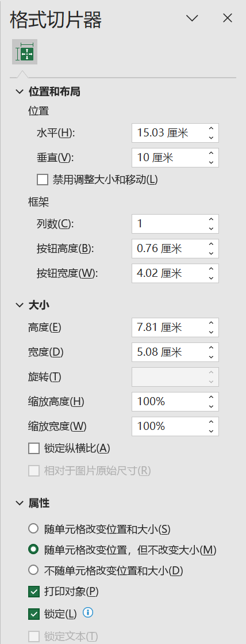The image size is (246, 644).
Task: Decrease 按钮高度(B) with the down spinner arrow
Action: pyautogui.click(x=211, y=253)
